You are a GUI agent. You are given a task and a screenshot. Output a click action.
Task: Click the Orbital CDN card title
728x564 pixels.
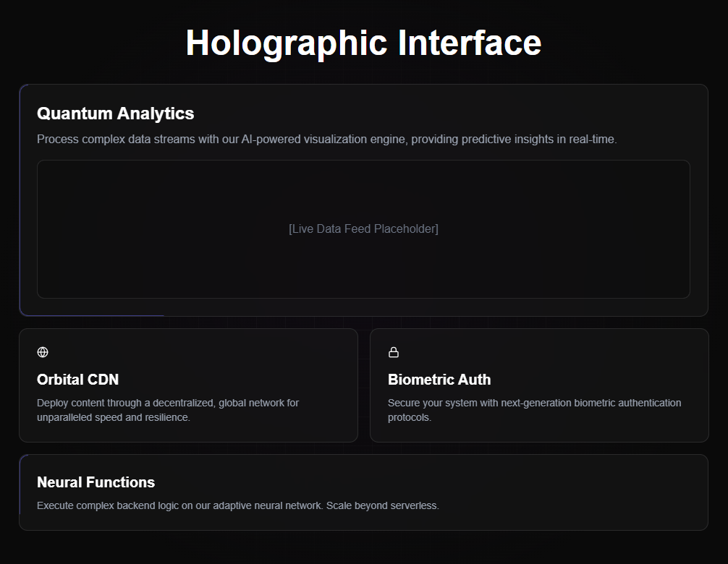click(x=78, y=380)
